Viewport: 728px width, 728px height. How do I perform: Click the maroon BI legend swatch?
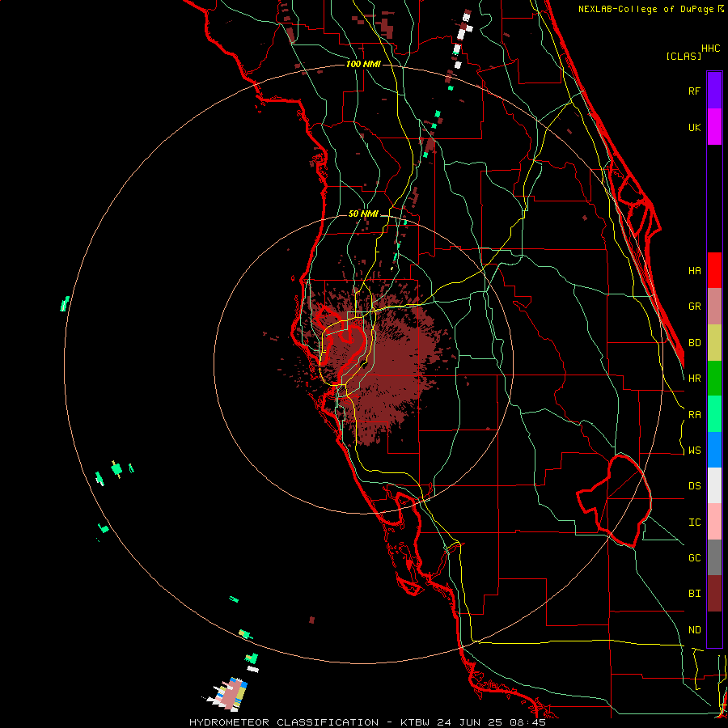(x=714, y=594)
